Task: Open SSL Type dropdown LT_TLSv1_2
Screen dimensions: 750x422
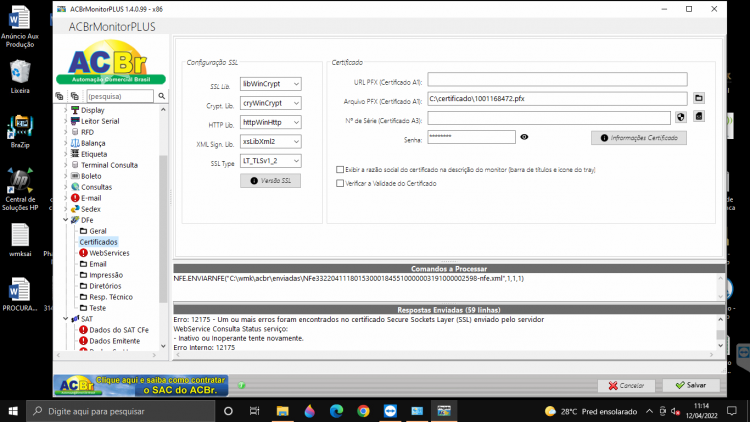Action: click(x=271, y=161)
